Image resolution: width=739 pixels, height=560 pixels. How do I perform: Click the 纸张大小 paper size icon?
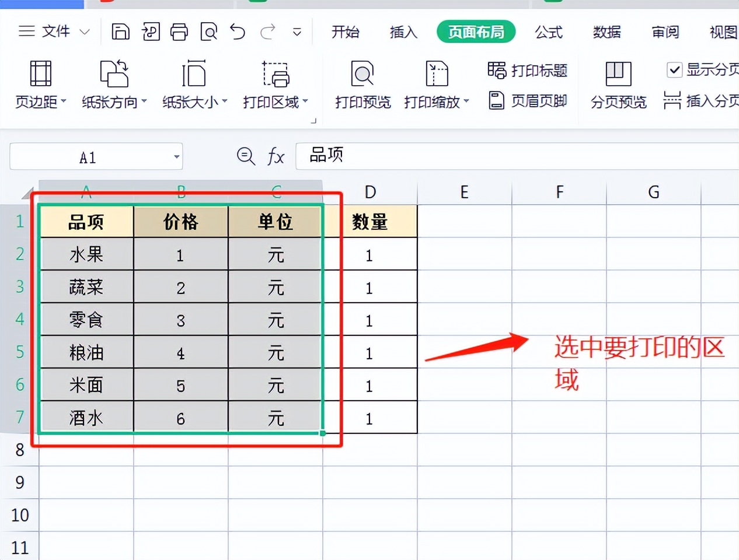point(194,73)
